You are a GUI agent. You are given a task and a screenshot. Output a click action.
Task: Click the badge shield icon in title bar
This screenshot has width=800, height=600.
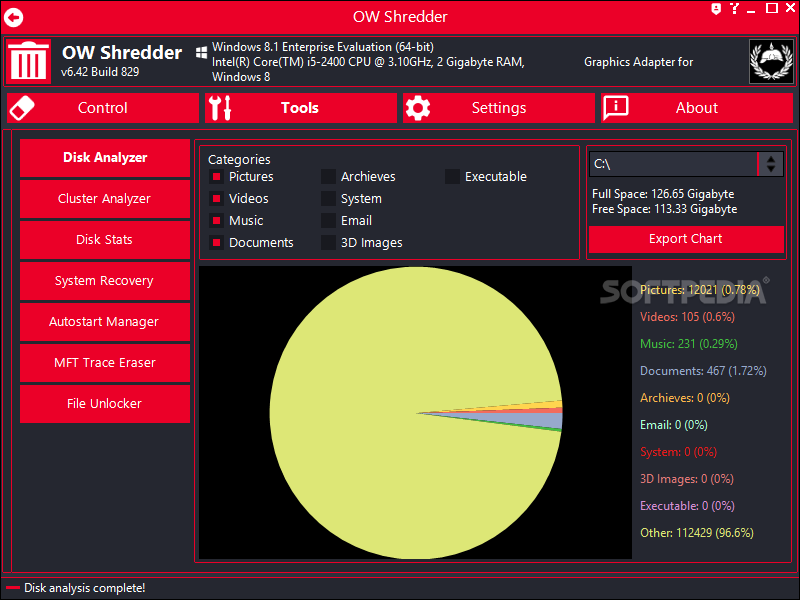coord(716,9)
